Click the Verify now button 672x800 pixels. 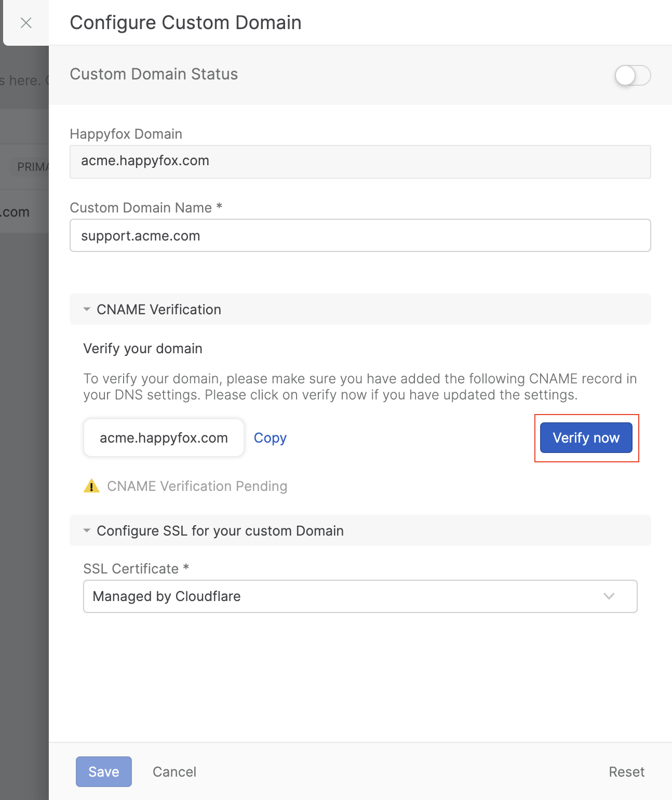pos(586,438)
